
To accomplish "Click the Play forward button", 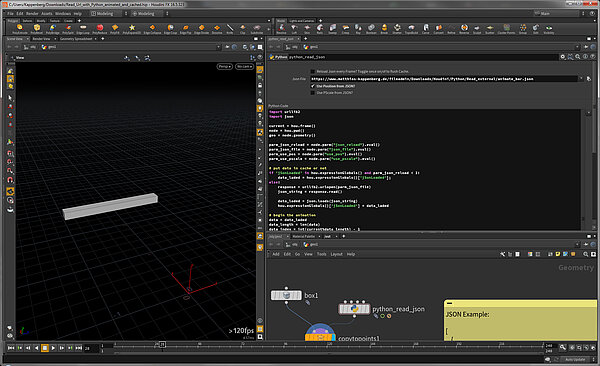I will coord(53,348).
